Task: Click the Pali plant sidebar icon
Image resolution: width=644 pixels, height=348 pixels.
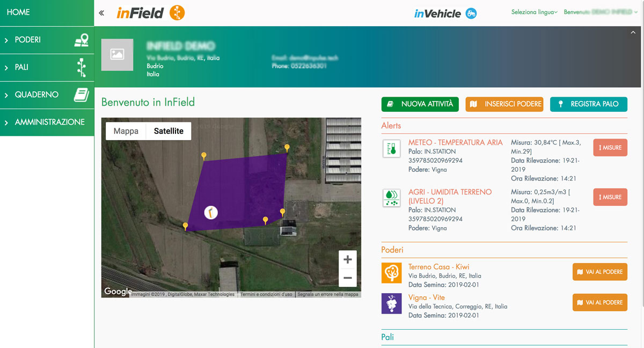Action: 81,67
